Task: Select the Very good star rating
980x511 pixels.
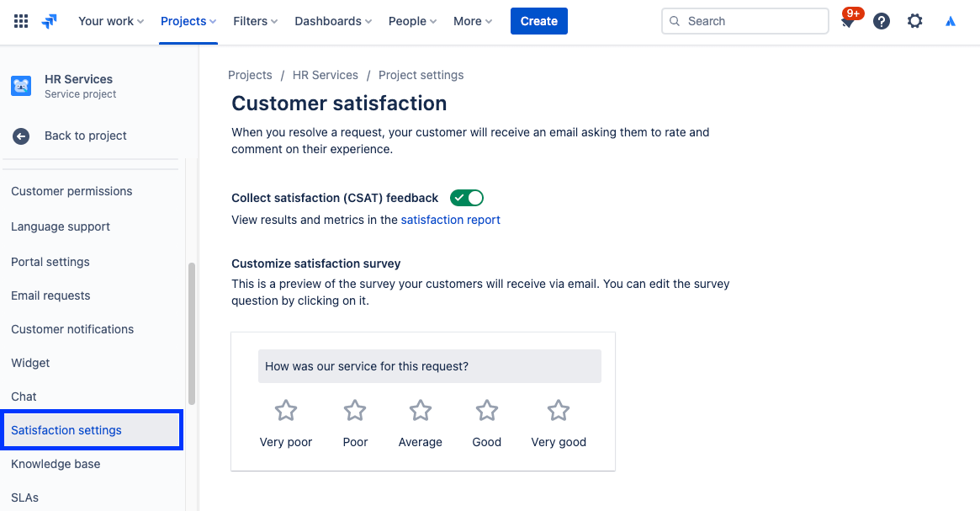Action: (558, 410)
